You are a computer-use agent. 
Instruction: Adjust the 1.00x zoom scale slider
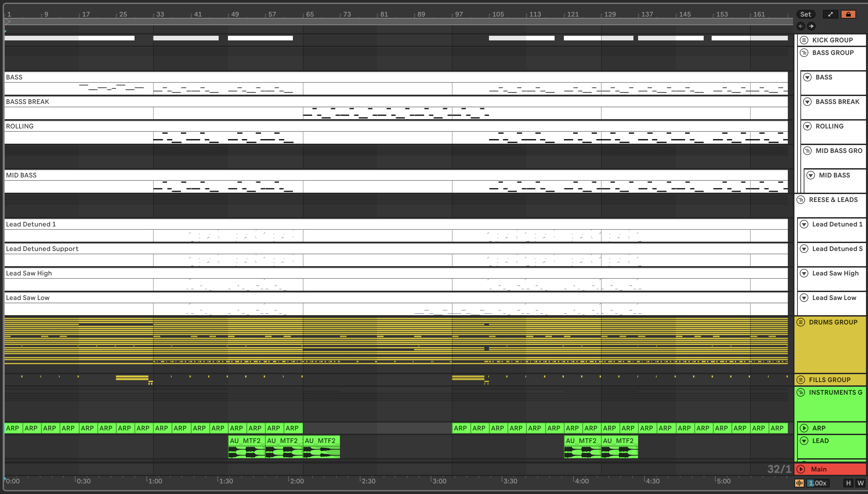[x=817, y=483]
